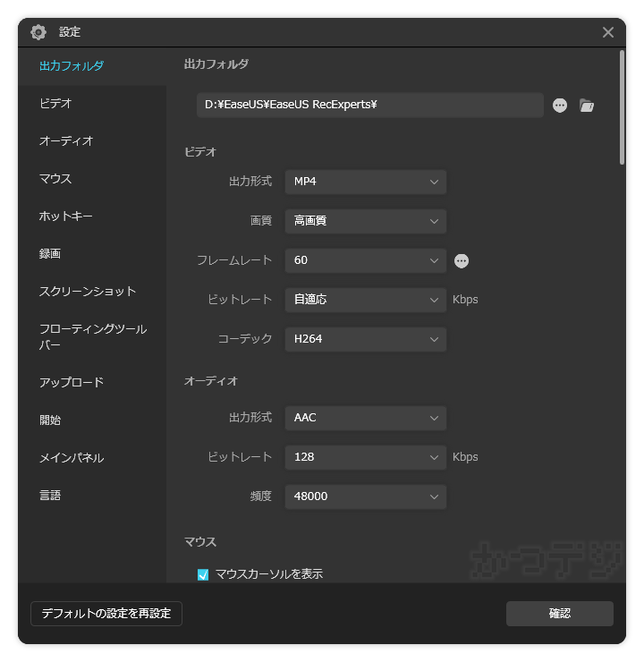Image resolution: width=644 pixels, height=662 pixels.
Task: Close the 設定 dialog with X
Action: pyautogui.click(x=607, y=32)
